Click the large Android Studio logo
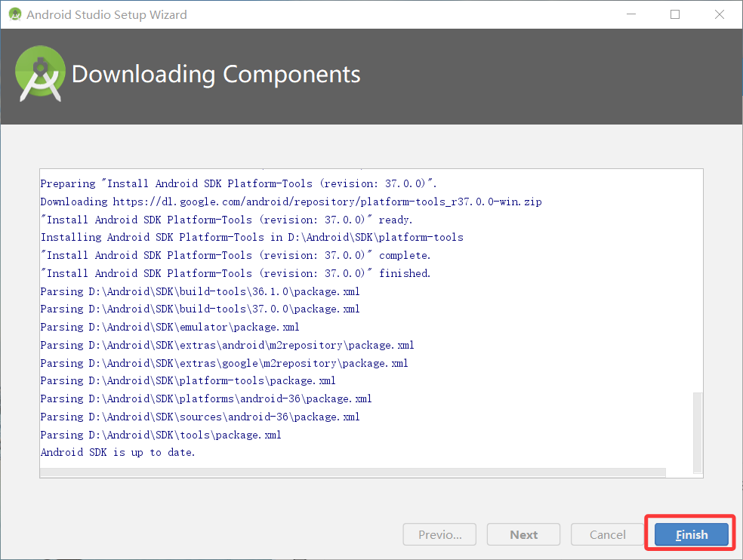Viewport: 743px width, 560px height. (40, 74)
